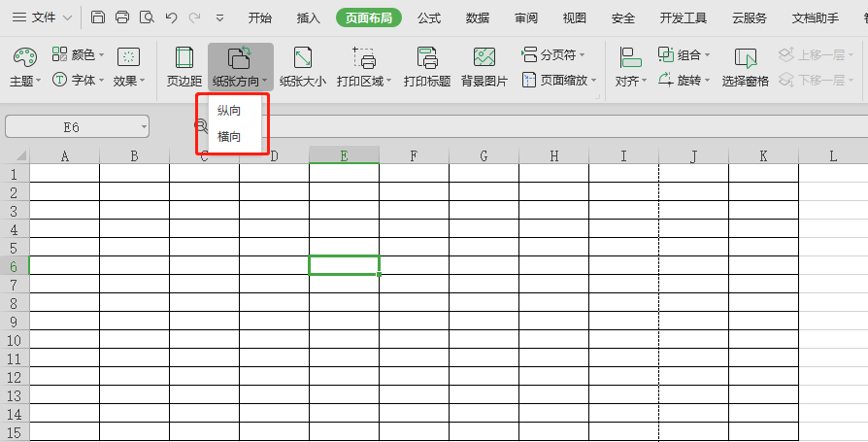The width and height of the screenshot is (868, 442).
Task: Expand the 页面缩放 (Page Scale) dropdown
Action: (x=559, y=80)
